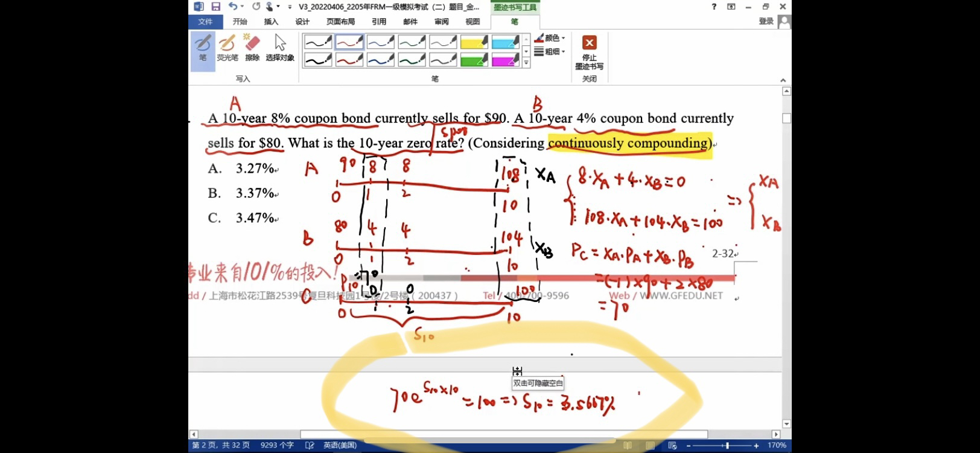Open the touch/mouse mode dropdown arrow
The image size is (980, 453).
(278, 7)
